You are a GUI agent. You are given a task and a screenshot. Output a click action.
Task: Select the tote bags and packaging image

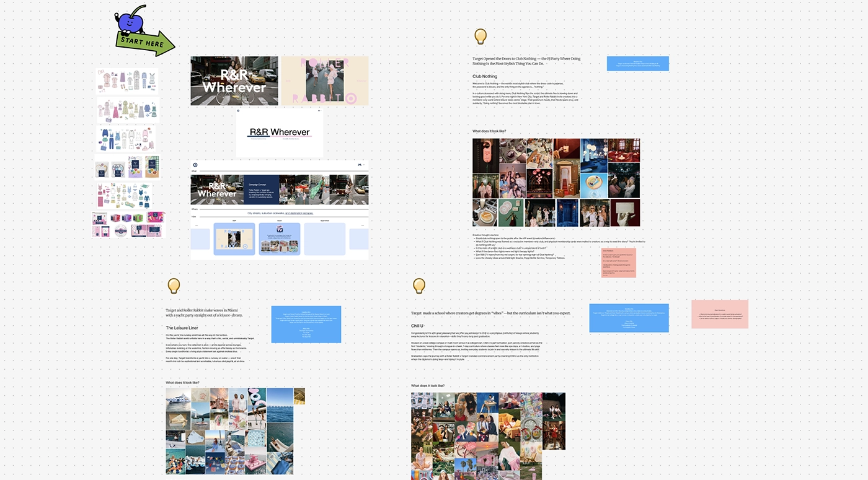(x=127, y=167)
